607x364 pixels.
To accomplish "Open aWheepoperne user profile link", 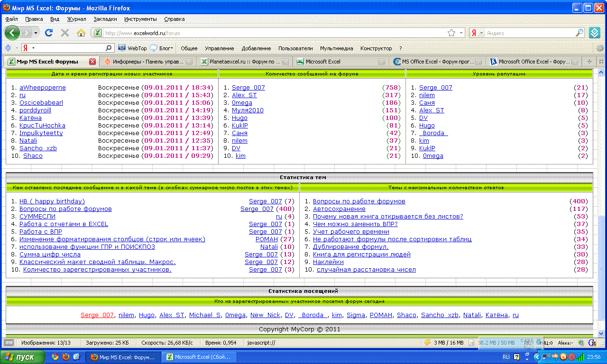I will (43, 88).
